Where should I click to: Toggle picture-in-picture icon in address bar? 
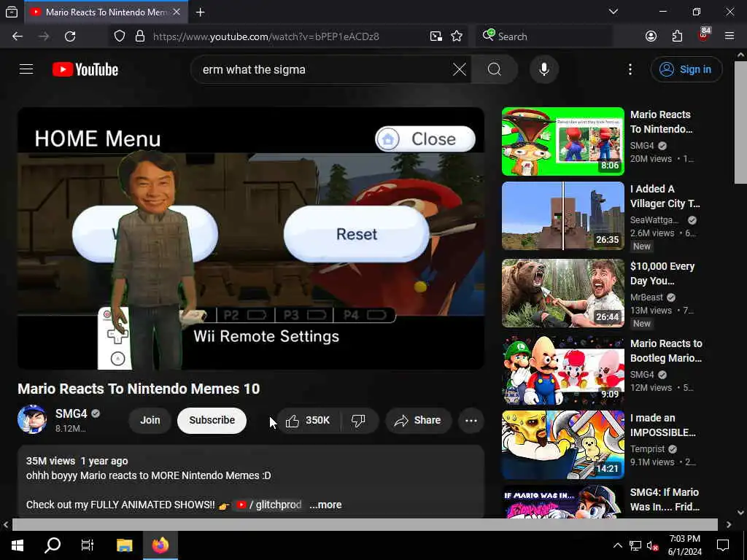436,36
